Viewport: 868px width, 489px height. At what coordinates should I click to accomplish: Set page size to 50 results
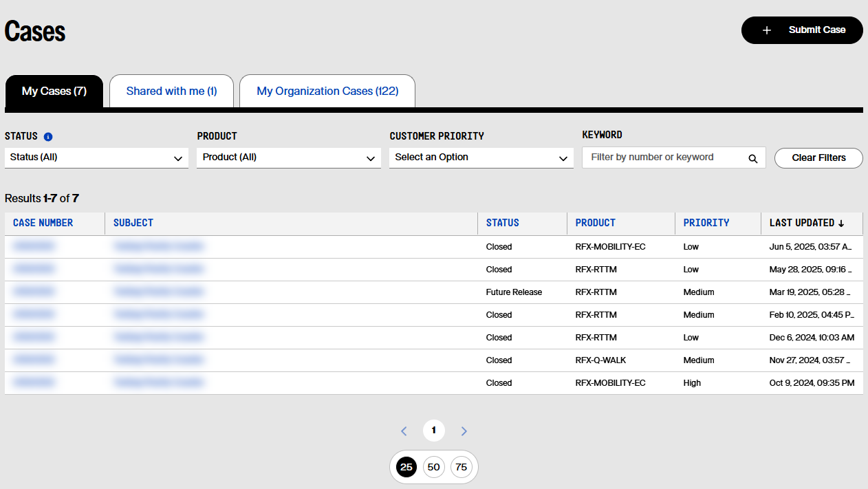pos(434,467)
